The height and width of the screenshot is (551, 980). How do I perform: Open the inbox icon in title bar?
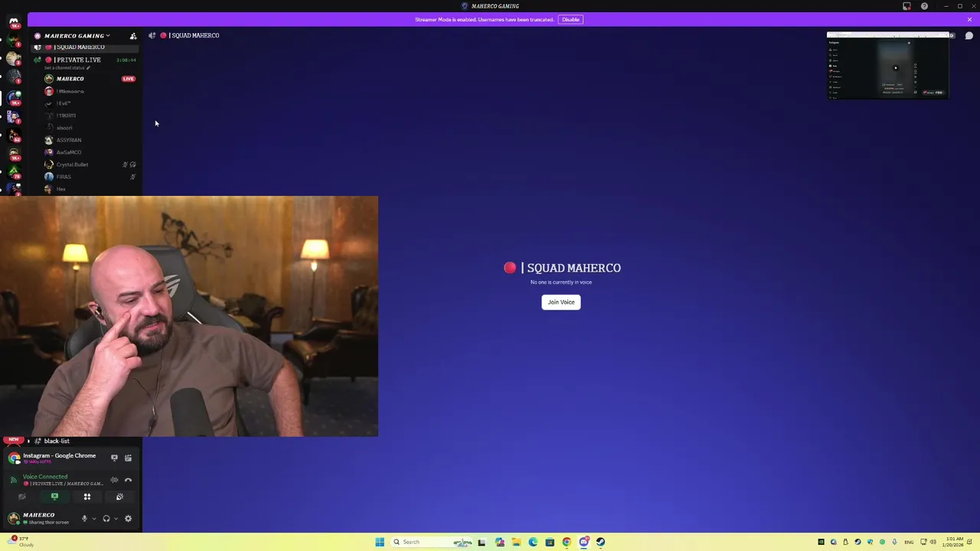pos(906,6)
